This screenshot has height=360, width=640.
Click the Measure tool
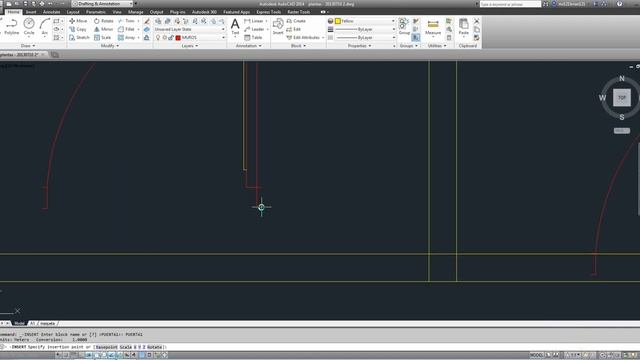(x=433, y=27)
